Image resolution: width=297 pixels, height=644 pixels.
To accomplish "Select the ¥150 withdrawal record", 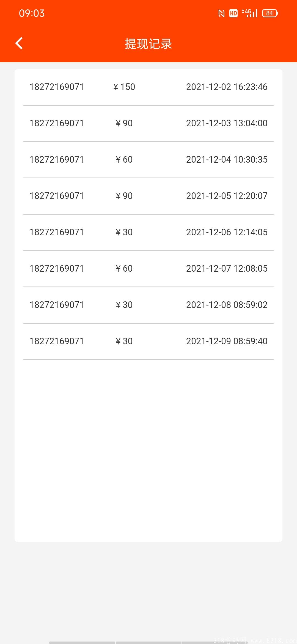I will 148,87.
